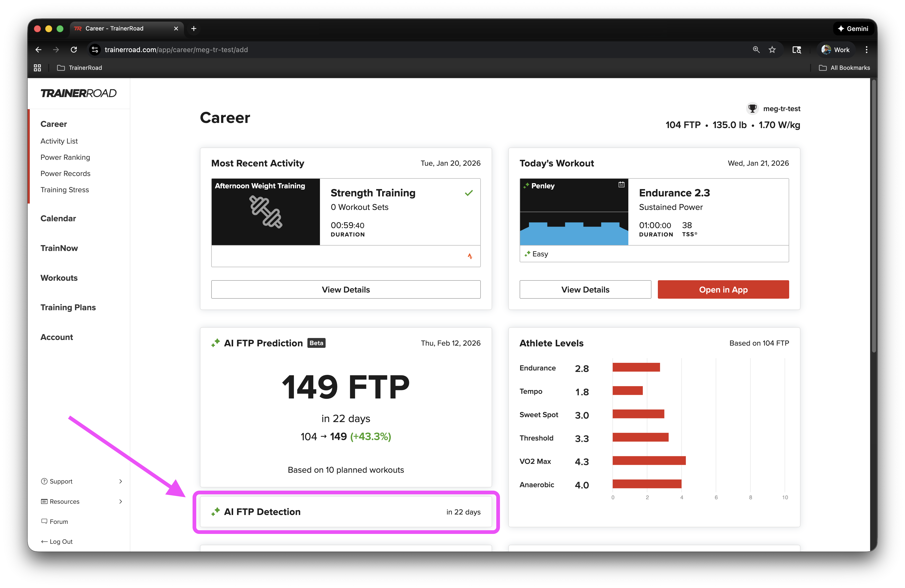Click the 149 FTP prediction value
905x588 pixels.
tap(346, 387)
